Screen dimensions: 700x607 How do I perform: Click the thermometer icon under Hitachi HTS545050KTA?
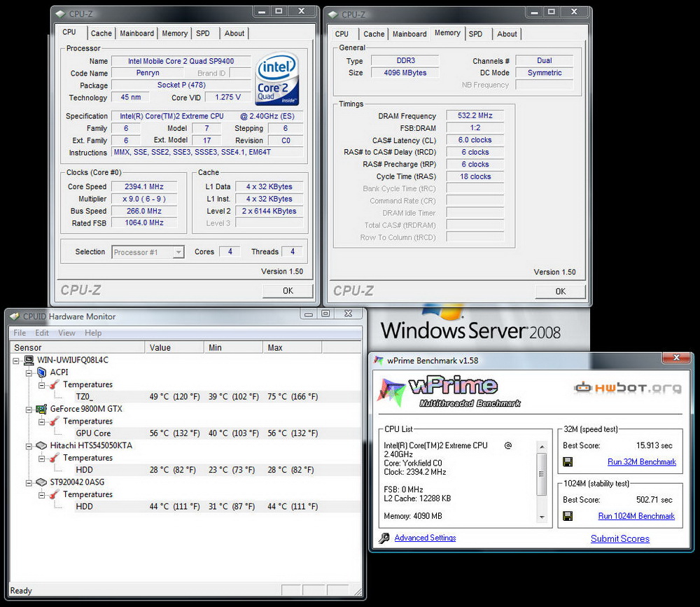click(54, 457)
